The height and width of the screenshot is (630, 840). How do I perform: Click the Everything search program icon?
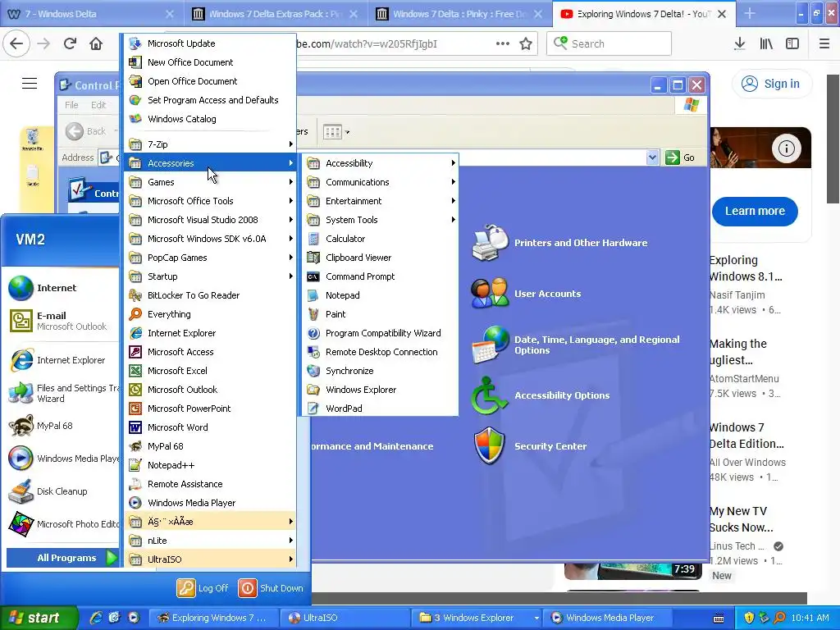coord(135,314)
